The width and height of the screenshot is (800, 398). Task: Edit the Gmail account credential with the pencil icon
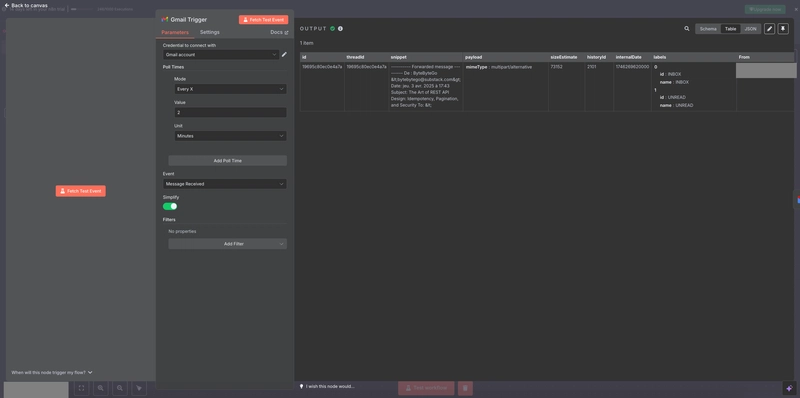(x=284, y=55)
